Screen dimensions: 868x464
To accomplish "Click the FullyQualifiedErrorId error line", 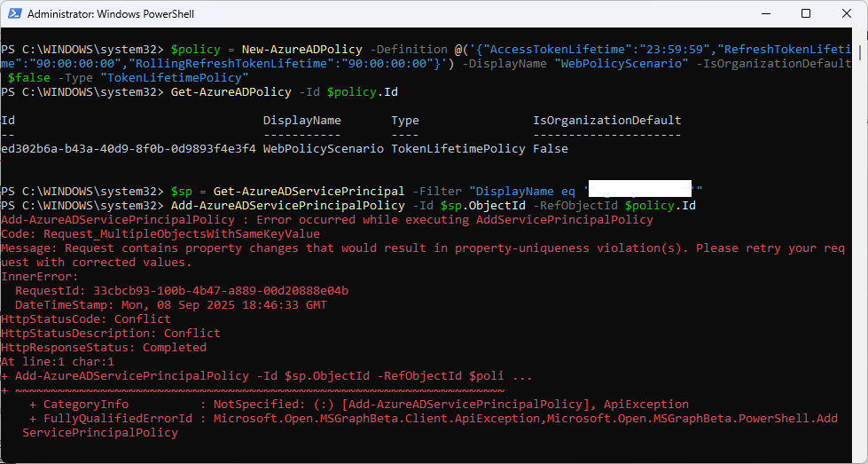I will [x=430, y=425].
